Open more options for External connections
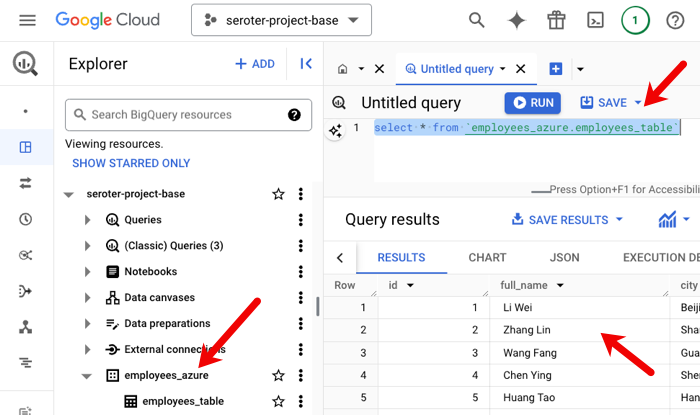Screen dimensions: 700x415 pyautogui.click(x=301, y=350)
